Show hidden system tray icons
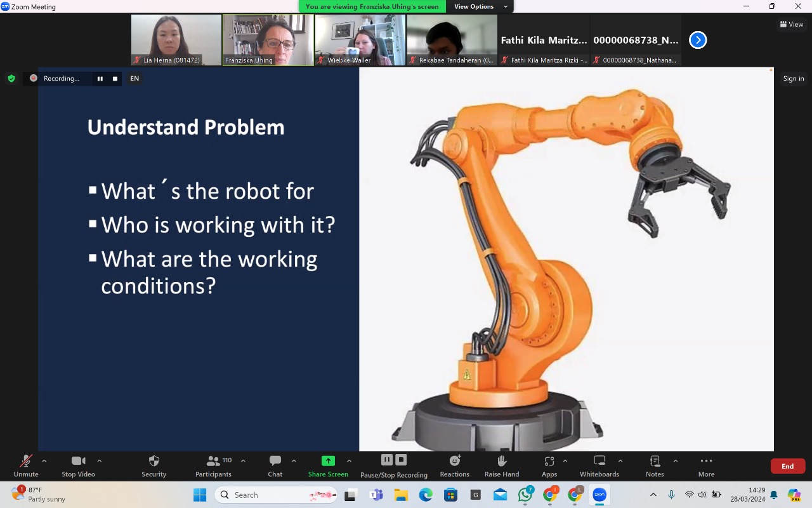Viewport: 812px width, 508px height. [653, 495]
